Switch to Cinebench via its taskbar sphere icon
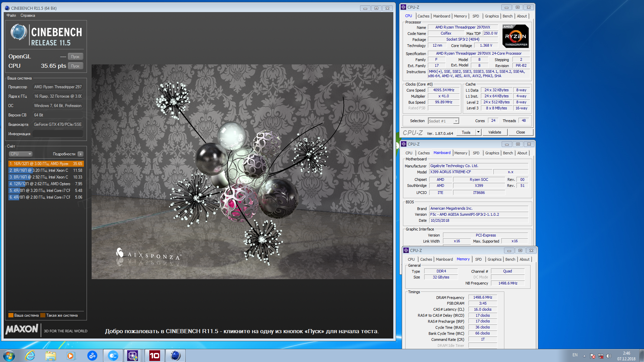The image size is (644, 362). pos(175,355)
